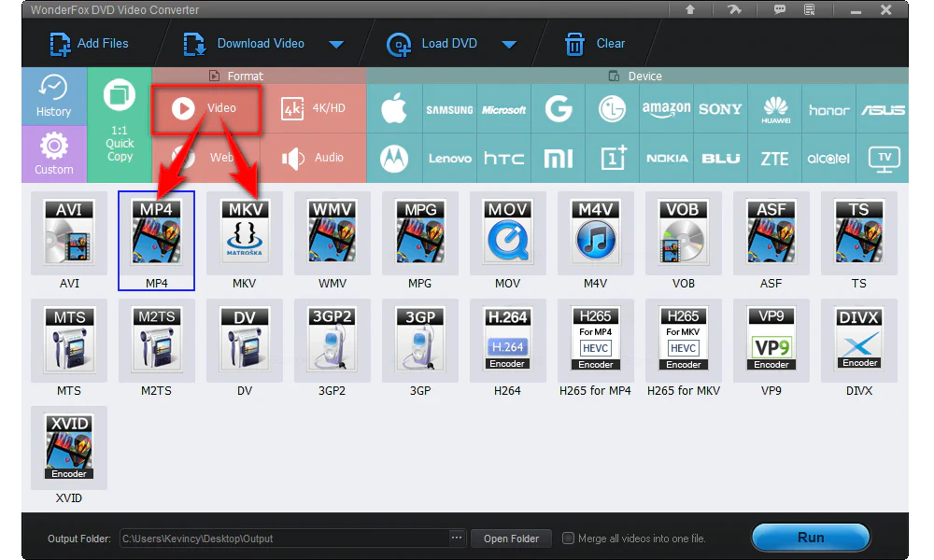The image size is (934, 560).
Task: Open Samsung device presets
Action: [449, 108]
